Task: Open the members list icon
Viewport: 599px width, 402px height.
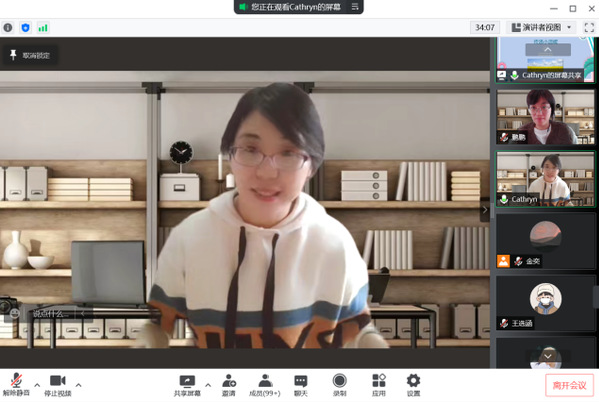Action: (x=265, y=381)
